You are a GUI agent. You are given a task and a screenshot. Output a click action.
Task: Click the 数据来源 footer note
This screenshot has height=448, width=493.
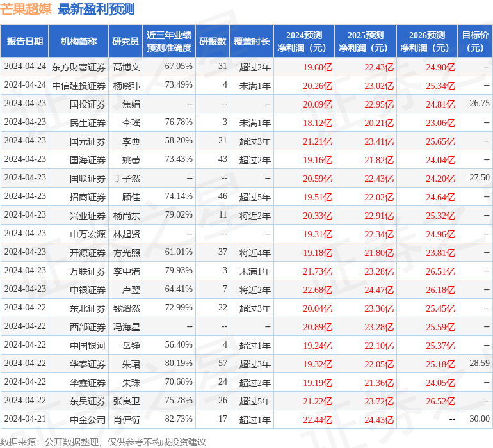click(x=103, y=442)
